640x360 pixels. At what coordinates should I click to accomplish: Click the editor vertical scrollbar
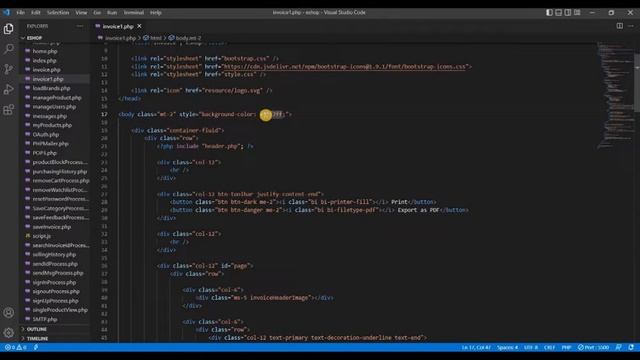pos(637,83)
